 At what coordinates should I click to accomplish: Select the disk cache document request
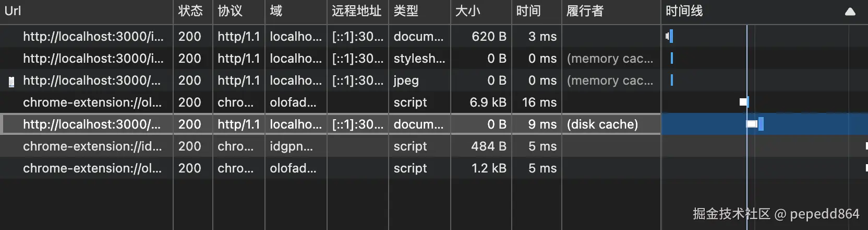pos(93,124)
